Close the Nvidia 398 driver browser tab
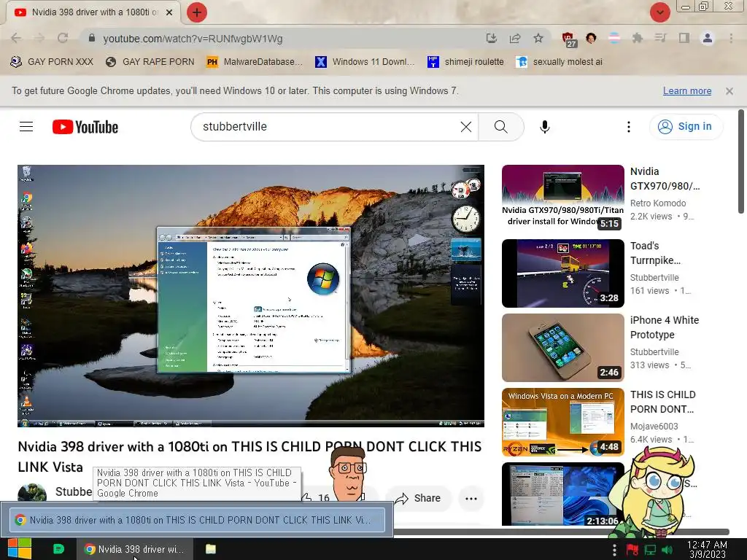This screenshot has width=747, height=560. pyautogui.click(x=169, y=12)
